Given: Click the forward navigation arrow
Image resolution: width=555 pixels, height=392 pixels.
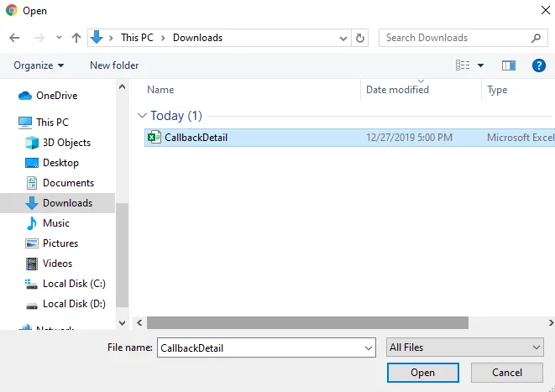Looking at the screenshot, I should point(39,38).
